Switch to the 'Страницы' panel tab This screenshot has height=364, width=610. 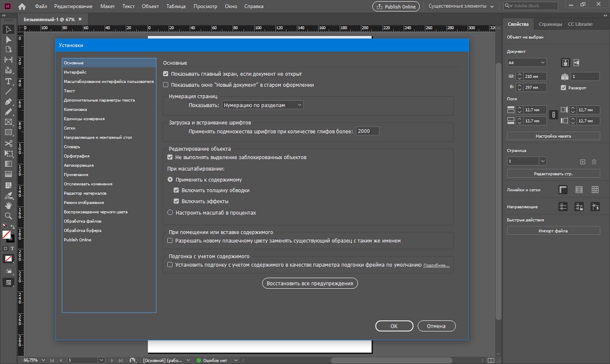(x=550, y=24)
